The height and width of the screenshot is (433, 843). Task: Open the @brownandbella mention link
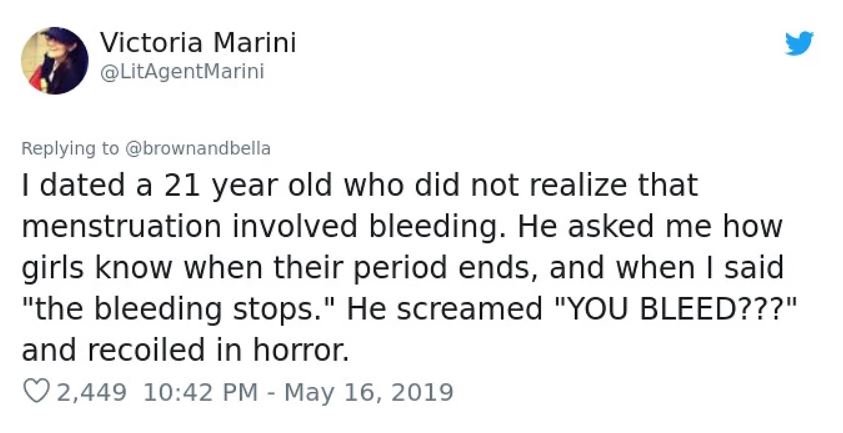click(197, 148)
